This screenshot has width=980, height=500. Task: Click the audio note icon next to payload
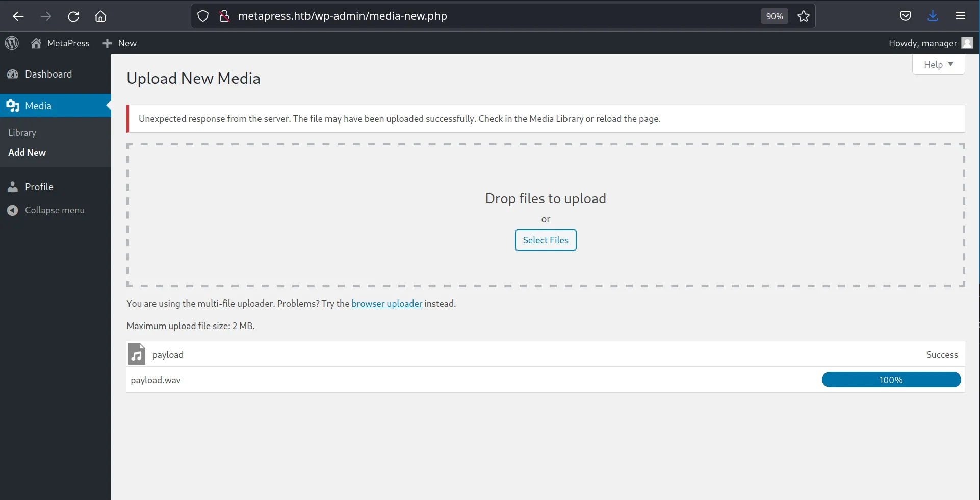pos(137,354)
